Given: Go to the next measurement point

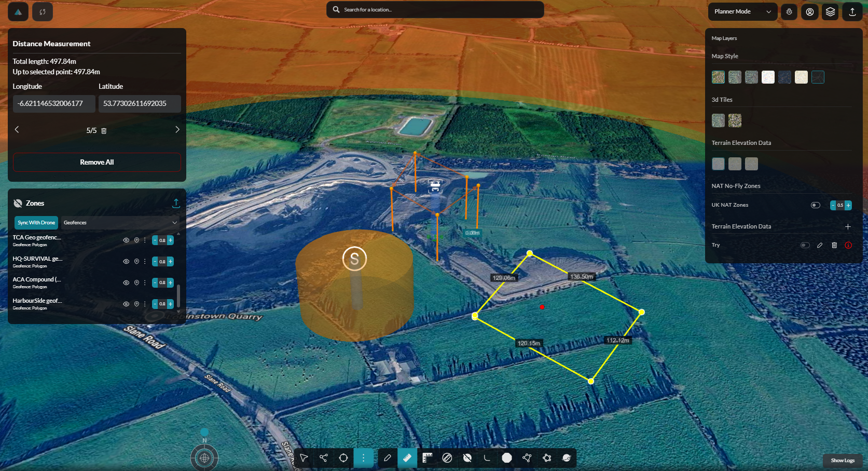Looking at the screenshot, I should 177,129.
